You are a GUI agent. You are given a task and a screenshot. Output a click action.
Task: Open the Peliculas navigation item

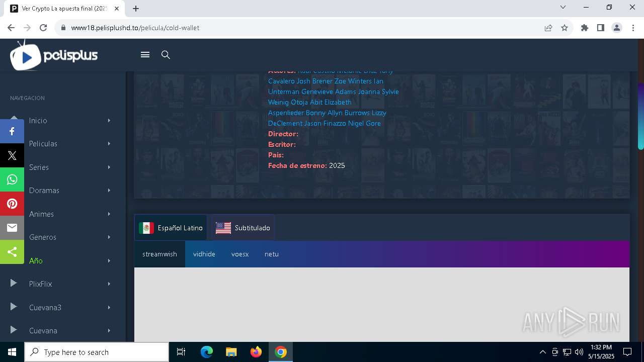(x=43, y=144)
